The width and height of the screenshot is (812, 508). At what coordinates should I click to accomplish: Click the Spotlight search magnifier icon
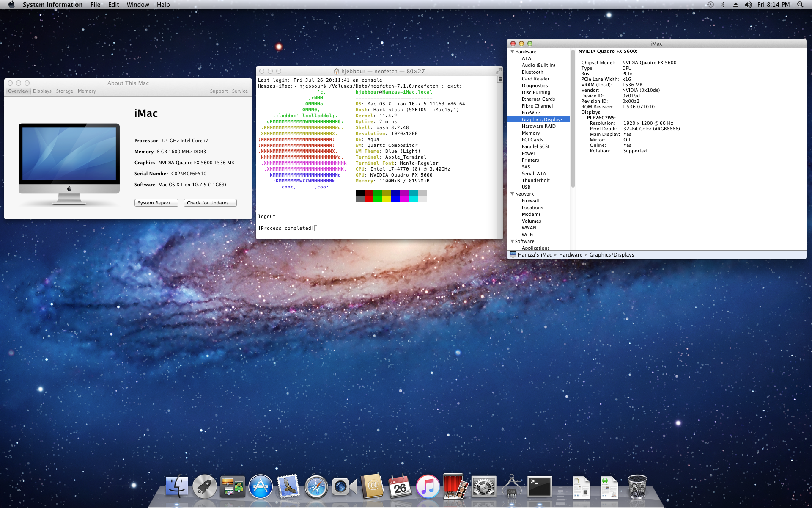[800, 5]
